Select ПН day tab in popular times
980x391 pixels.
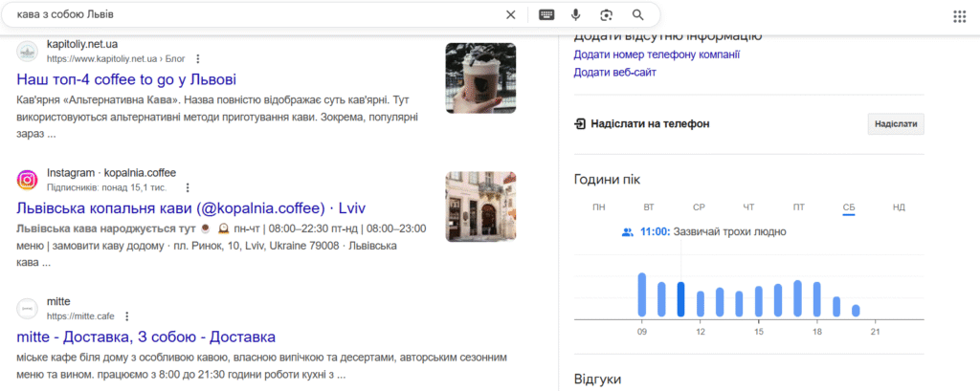[599, 207]
